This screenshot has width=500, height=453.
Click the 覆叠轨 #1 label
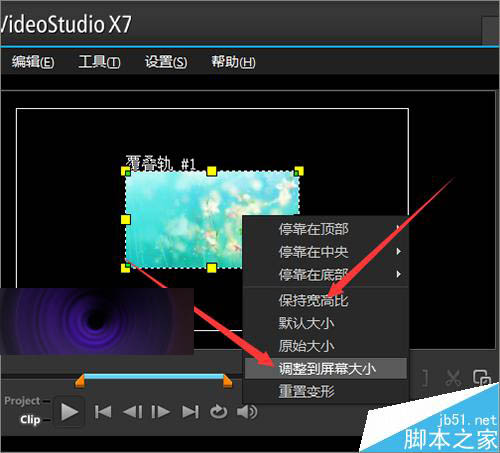tap(160, 163)
